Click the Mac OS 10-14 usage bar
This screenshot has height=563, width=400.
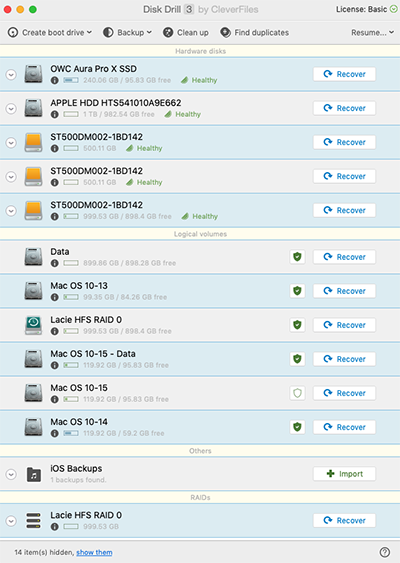pyautogui.click(x=71, y=433)
